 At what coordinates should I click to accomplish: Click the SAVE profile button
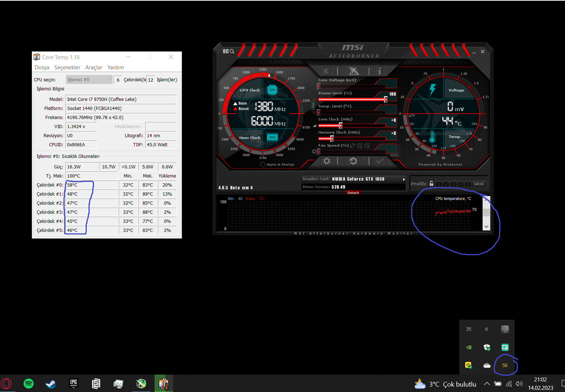click(479, 184)
